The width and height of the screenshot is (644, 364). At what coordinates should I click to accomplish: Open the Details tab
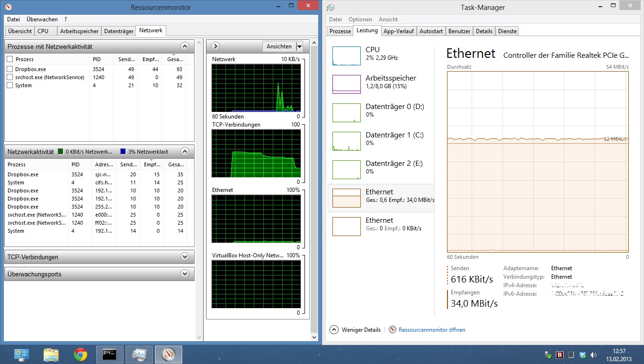pyautogui.click(x=484, y=31)
